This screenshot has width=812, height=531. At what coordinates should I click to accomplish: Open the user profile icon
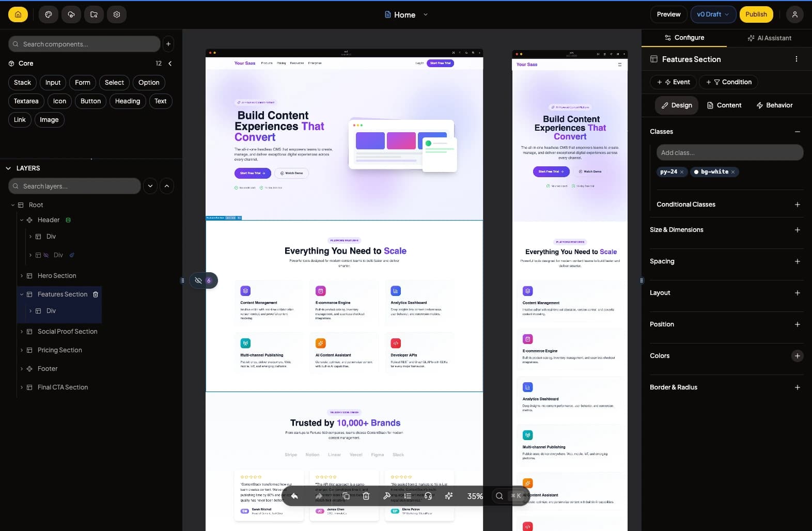pos(795,14)
